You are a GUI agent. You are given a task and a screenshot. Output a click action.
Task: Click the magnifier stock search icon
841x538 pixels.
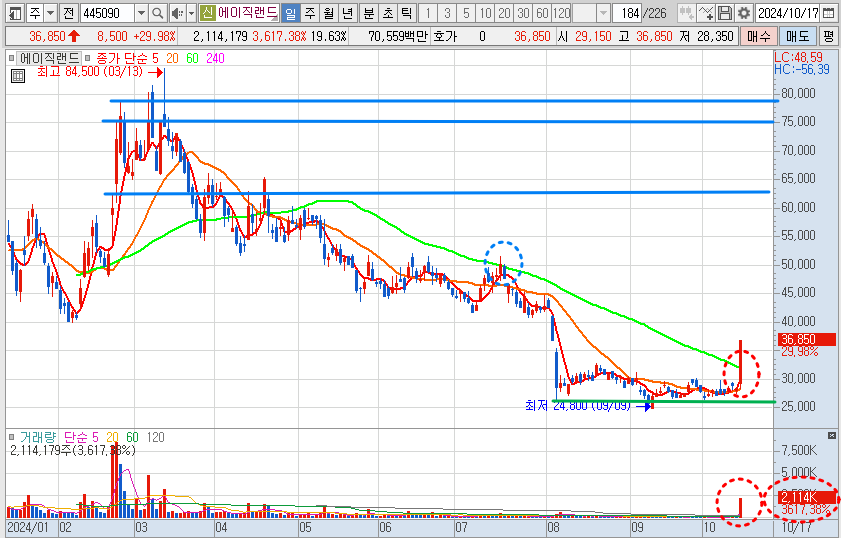158,13
